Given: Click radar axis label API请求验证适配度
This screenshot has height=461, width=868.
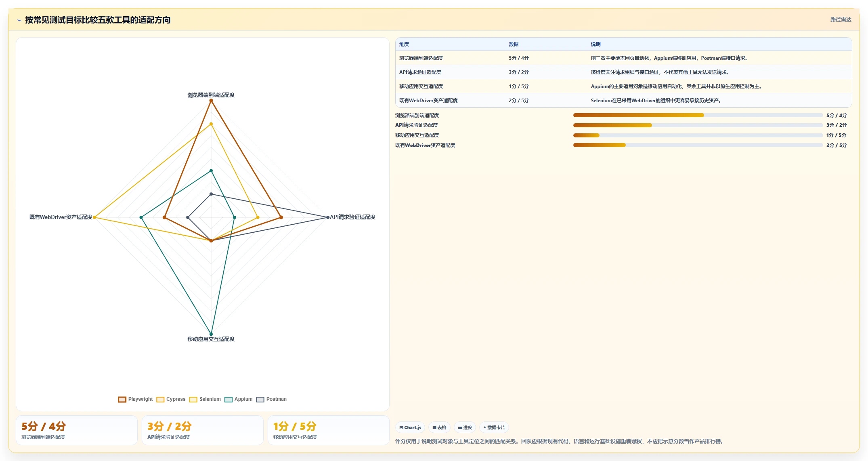Looking at the screenshot, I should click(352, 217).
